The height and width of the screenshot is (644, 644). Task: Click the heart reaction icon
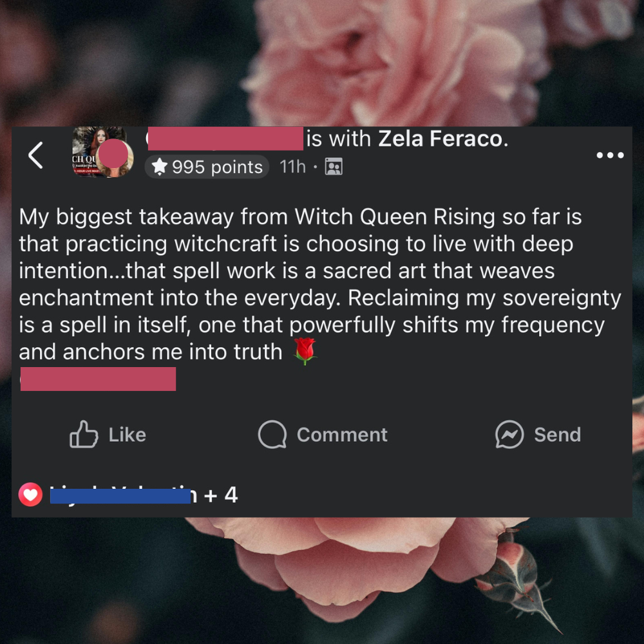(x=30, y=494)
